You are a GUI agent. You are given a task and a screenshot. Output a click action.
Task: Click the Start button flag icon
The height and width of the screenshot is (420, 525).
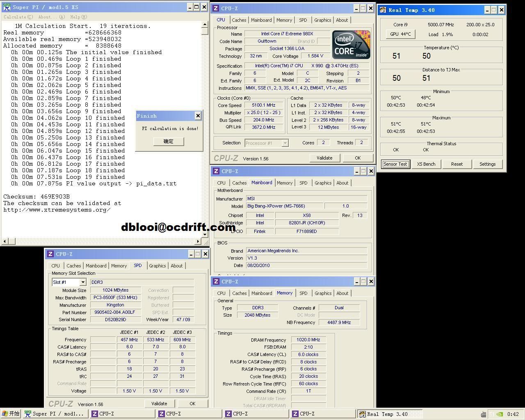(5, 414)
